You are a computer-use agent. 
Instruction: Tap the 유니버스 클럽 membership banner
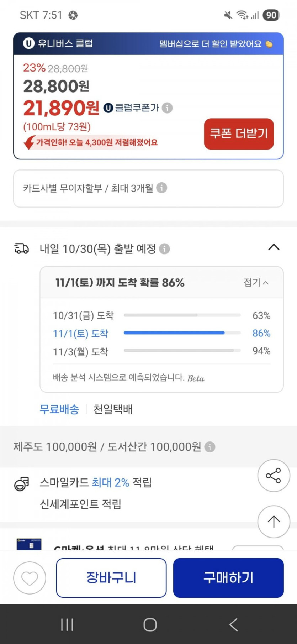148,44
